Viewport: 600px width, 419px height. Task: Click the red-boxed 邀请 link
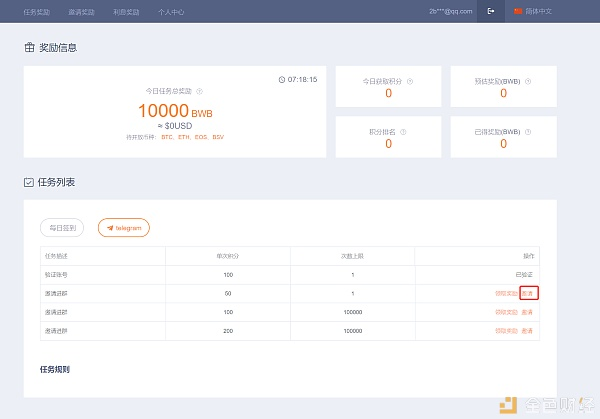click(528, 293)
